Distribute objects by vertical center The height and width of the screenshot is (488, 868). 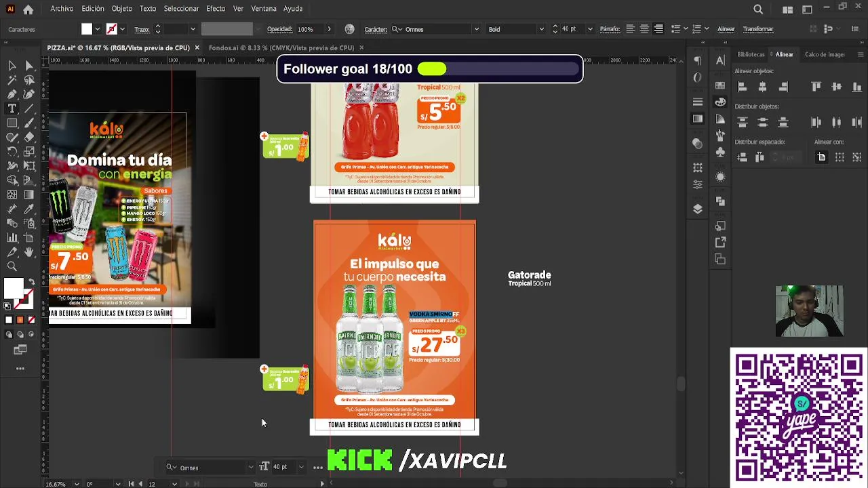[x=762, y=123]
